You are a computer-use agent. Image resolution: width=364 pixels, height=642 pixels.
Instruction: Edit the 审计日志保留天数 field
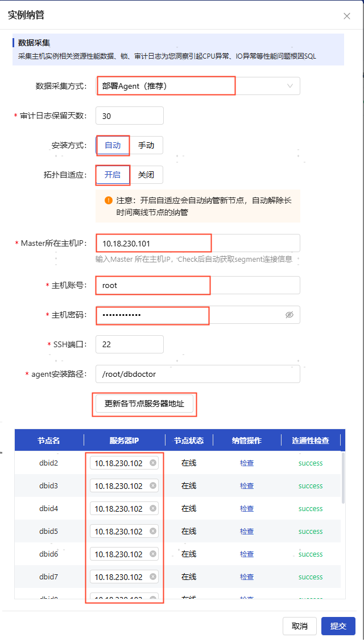(130, 116)
